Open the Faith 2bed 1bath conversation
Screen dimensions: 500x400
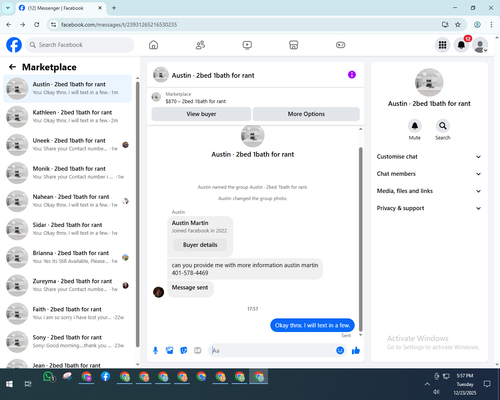tap(67, 313)
